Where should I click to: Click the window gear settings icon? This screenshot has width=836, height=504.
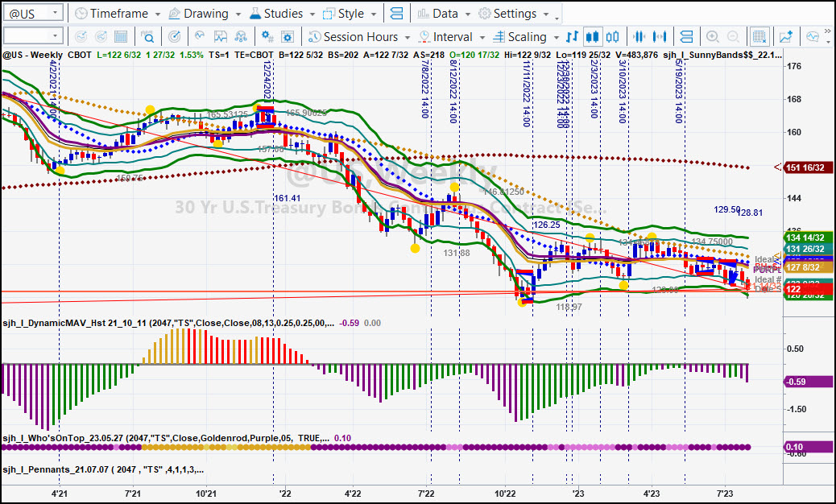[288, 37]
